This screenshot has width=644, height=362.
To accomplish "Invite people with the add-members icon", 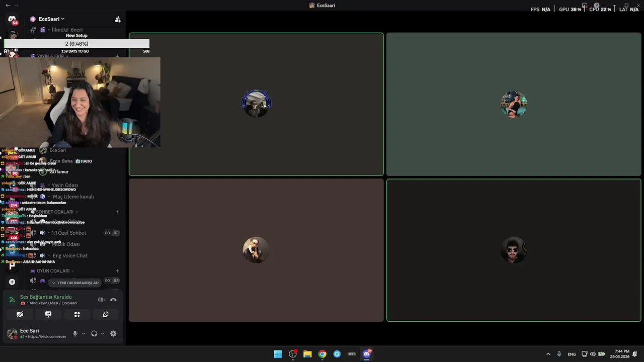I will pos(118,19).
